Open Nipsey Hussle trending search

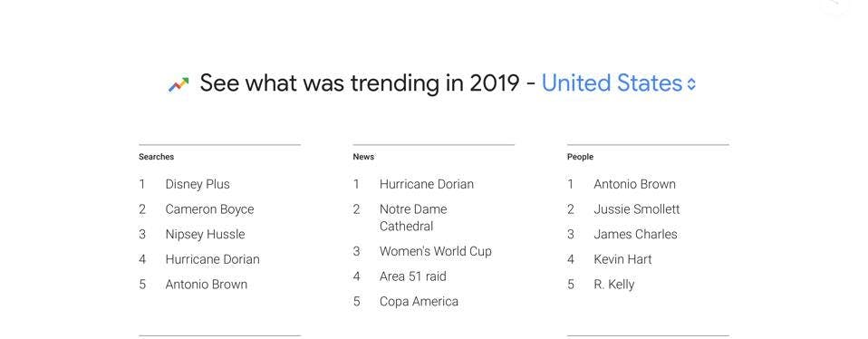pos(205,234)
